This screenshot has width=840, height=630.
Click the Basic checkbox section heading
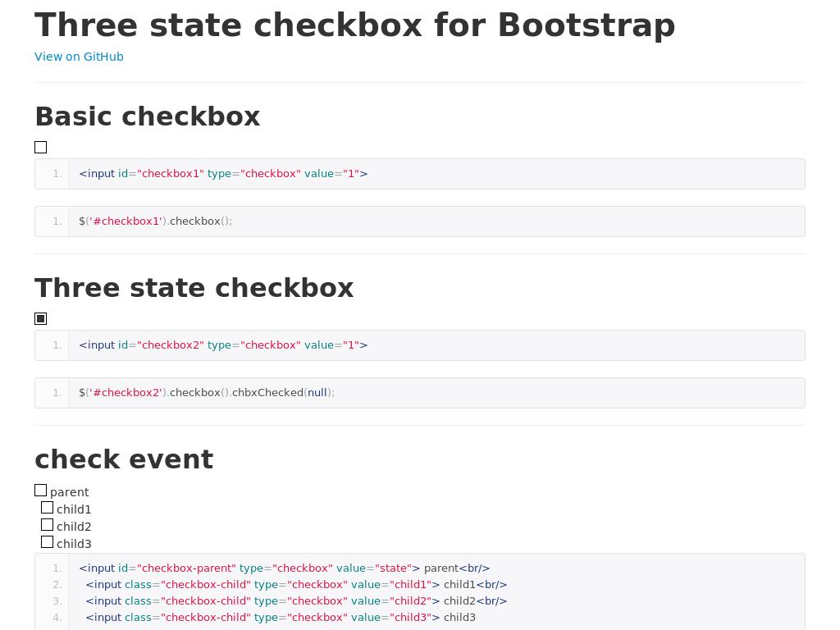click(148, 116)
